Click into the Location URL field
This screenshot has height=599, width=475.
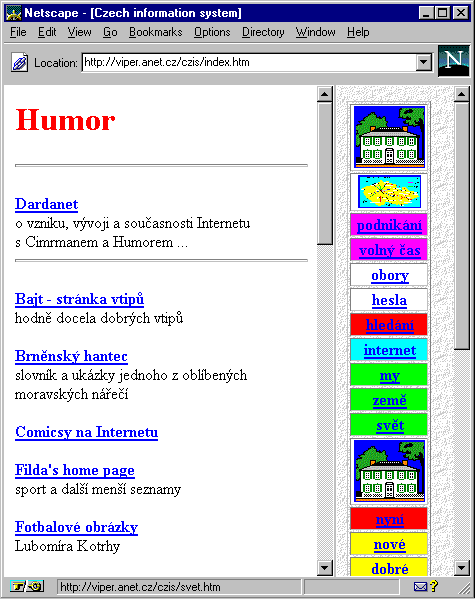[x=249, y=62]
